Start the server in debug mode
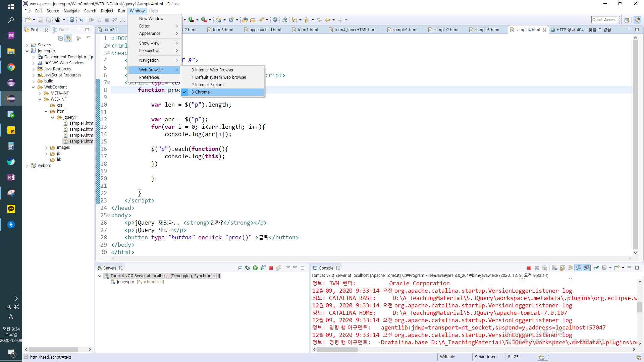 pyautogui.click(x=248, y=268)
